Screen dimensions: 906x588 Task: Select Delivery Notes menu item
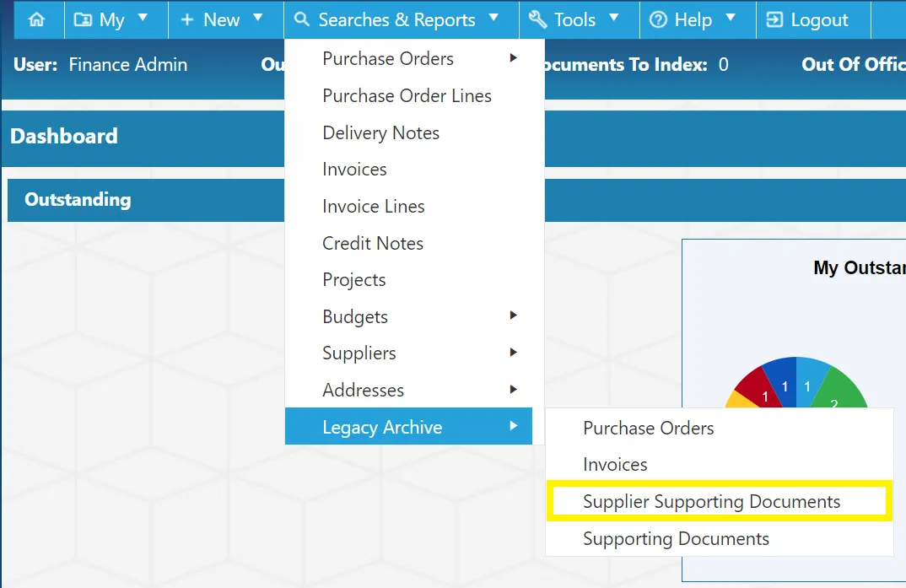pyautogui.click(x=408, y=132)
